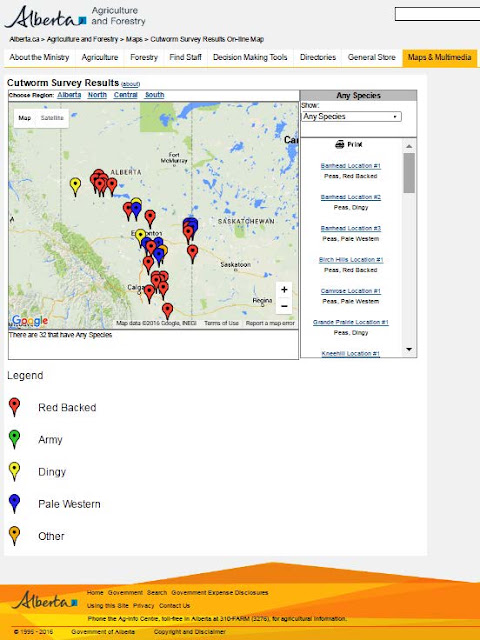Open the Any Species dropdown
The image size is (480, 640).
pyautogui.click(x=351, y=116)
